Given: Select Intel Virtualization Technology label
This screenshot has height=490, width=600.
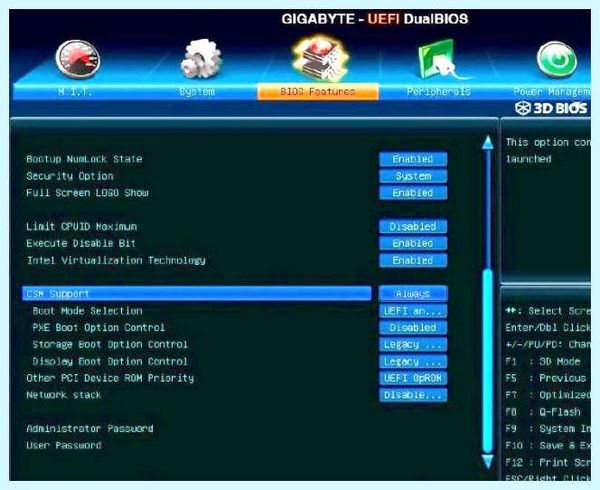Looking at the screenshot, I should point(116,260).
